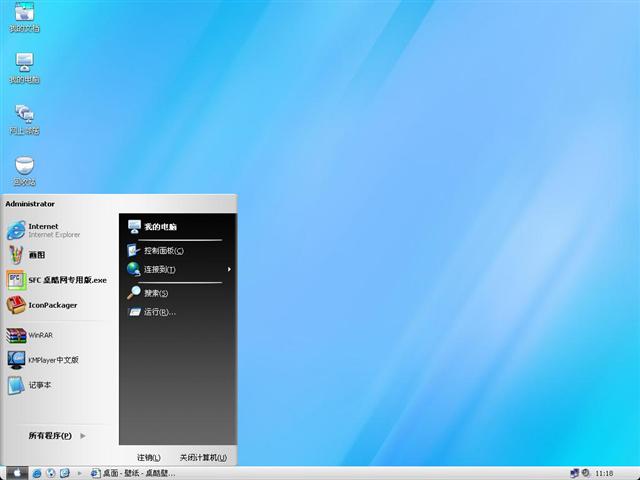Click network tray icon

click(x=575, y=473)
